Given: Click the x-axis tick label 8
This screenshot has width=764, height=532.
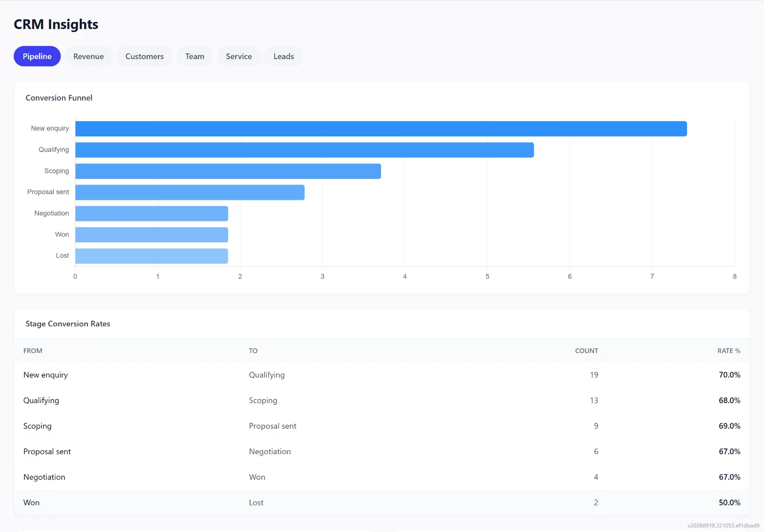Looking at the screenshot, I should 734,276.
